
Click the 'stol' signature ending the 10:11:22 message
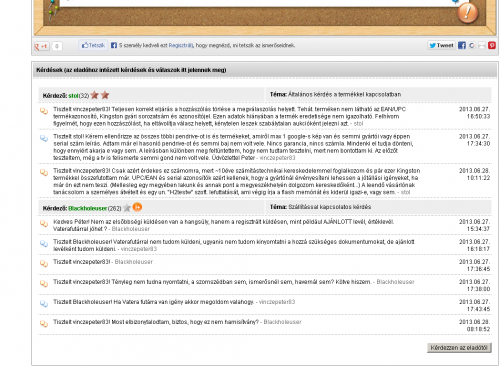pyautogui.click(x=405, y=192)
